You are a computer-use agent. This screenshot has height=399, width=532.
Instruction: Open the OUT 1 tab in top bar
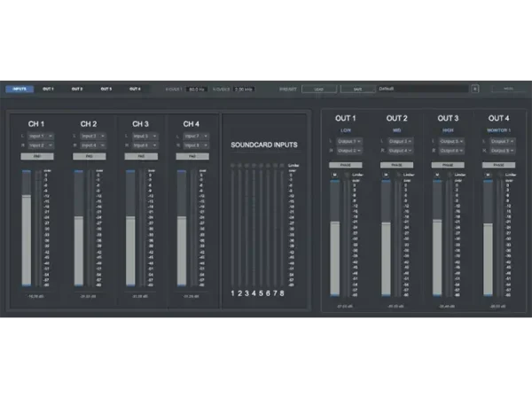(48, 89)
